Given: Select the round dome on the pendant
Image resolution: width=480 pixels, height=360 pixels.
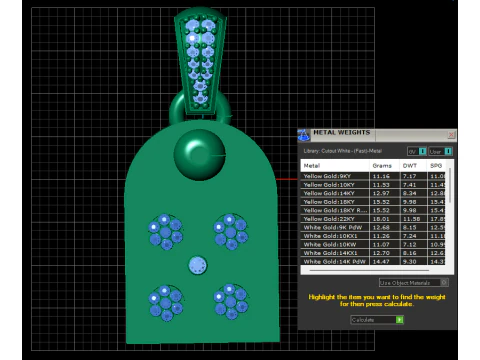Looking at the screenshot, I should [x=200, y=155].
